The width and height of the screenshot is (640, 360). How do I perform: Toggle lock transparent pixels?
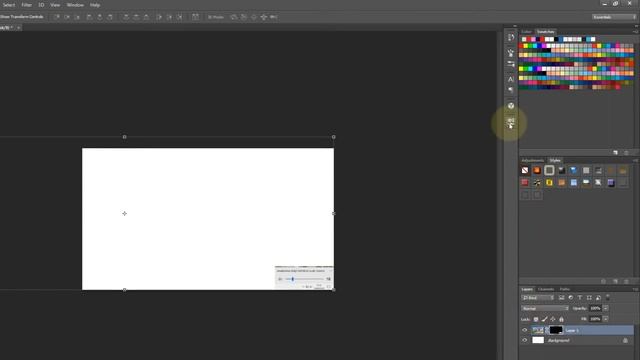click(536, 319)
